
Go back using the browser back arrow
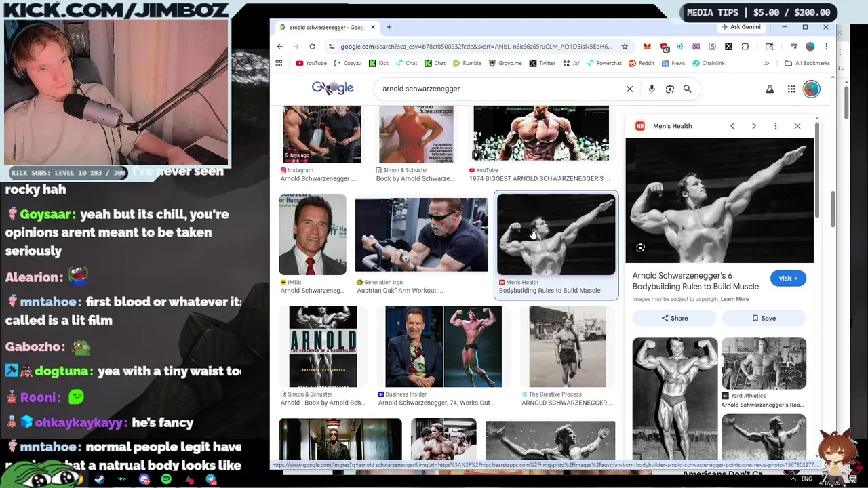280,47
